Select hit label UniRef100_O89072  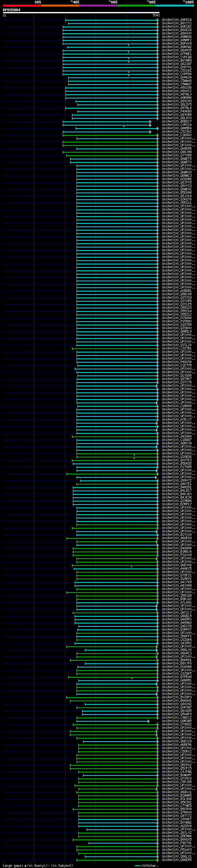(x=176, y=481)
